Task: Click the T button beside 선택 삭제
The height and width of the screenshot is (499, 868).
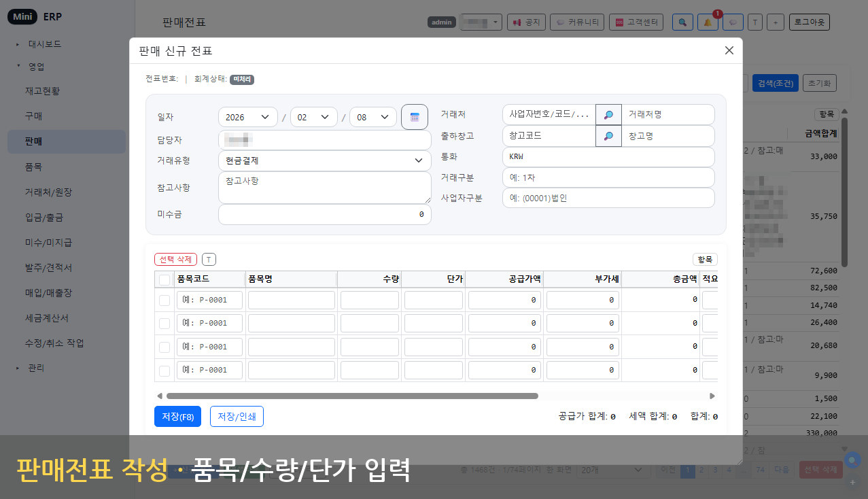Action: (209, 260)
